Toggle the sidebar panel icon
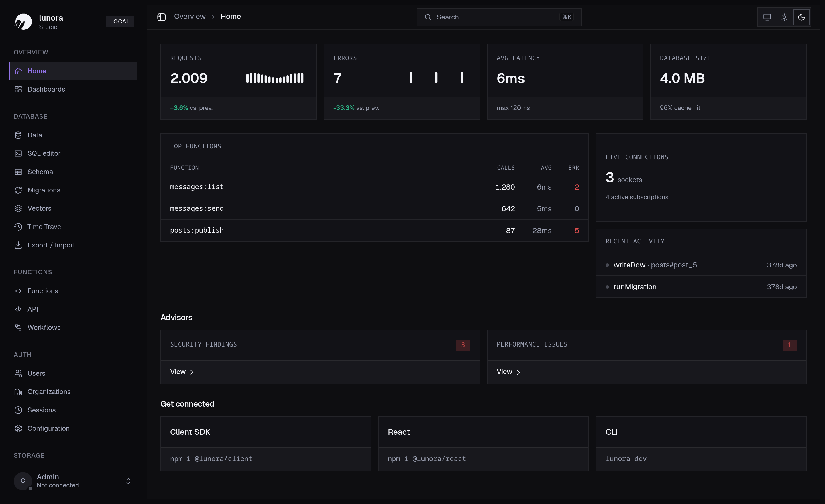Screen dimensions: 825x504 click(x=161, y=17)
